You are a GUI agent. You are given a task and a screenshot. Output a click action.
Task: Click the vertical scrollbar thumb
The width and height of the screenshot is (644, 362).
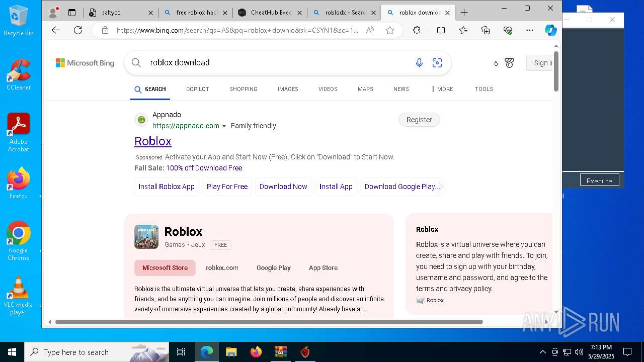click(556, 71)
